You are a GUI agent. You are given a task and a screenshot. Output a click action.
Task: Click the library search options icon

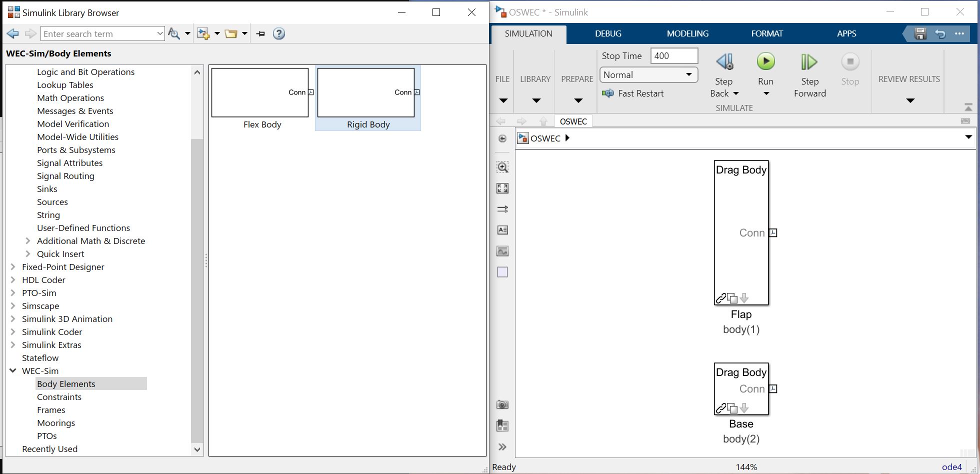point(173,33)
